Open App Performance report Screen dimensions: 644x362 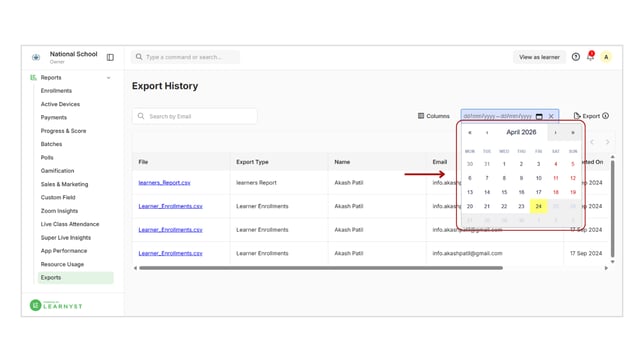(64, 251)
